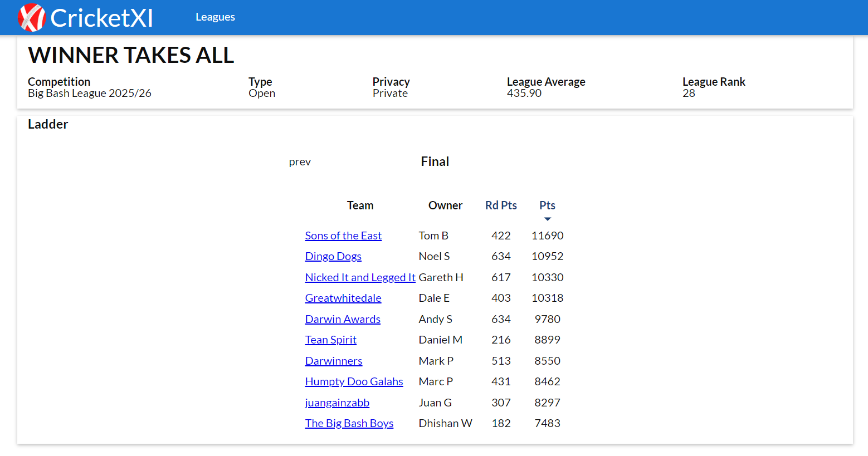The width and height of the screenshot is (868, 456).
Task: Open the Dingo Dogs team link
Action: [333, 256]
